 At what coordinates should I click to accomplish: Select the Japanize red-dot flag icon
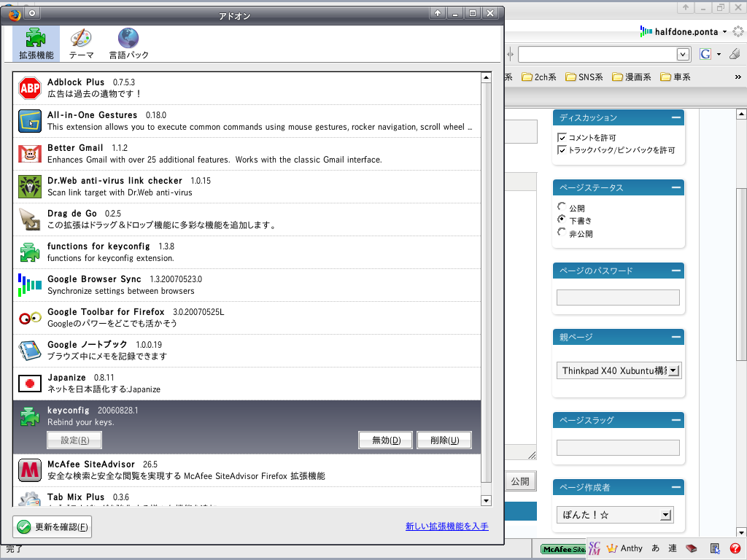[29, 384]
